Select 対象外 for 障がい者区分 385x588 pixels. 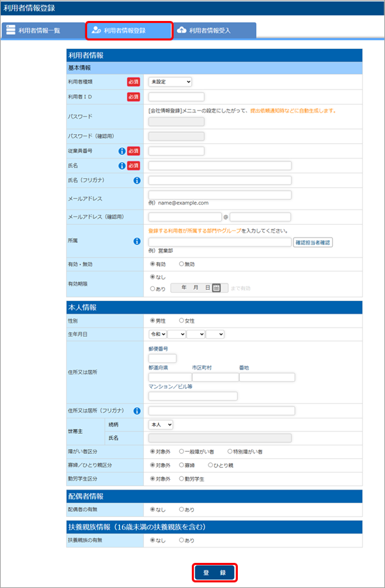coord(153,452)
